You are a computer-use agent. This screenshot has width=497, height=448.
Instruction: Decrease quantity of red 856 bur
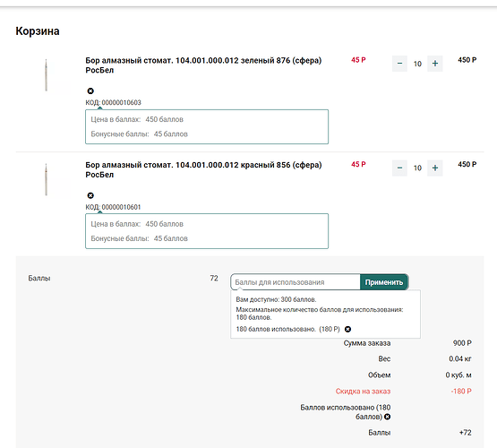(399, 168)
